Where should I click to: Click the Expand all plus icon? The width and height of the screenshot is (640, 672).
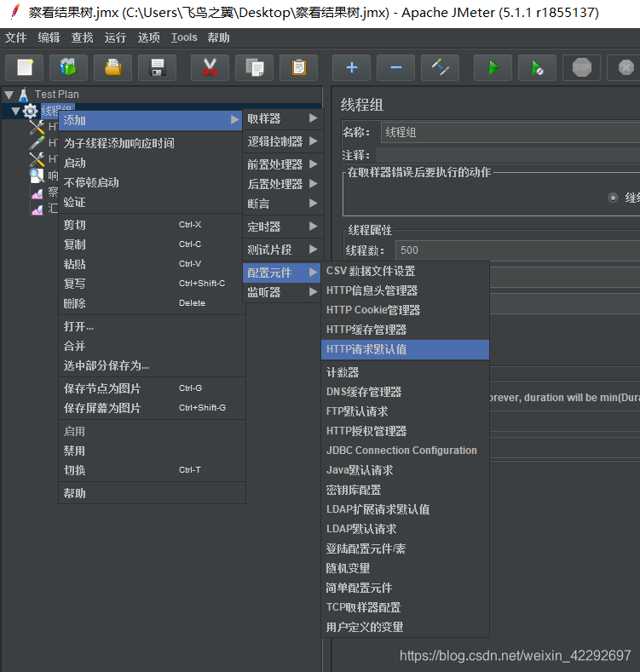(x=352, y=67)
